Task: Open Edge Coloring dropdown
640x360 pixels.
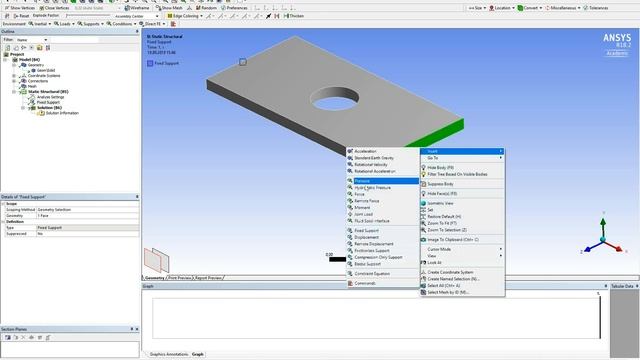Action: [x=185, y=16]
